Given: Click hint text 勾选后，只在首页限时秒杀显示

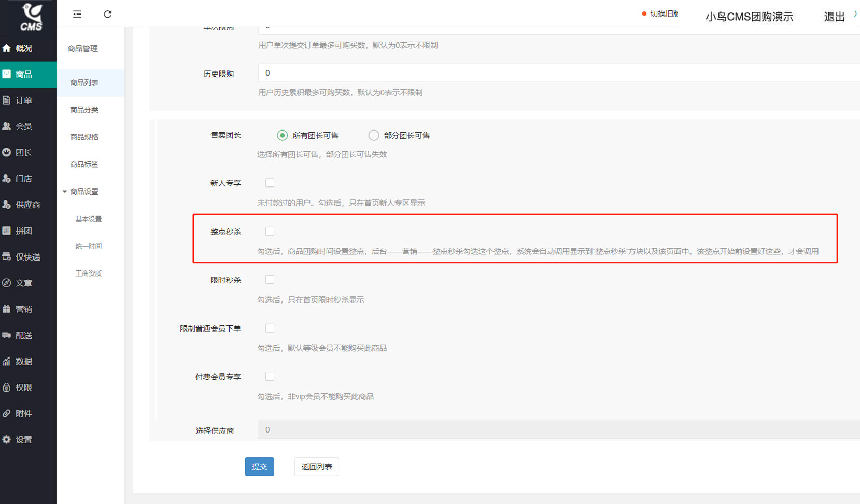Looking at the screenshot, I should pos(311,300).
